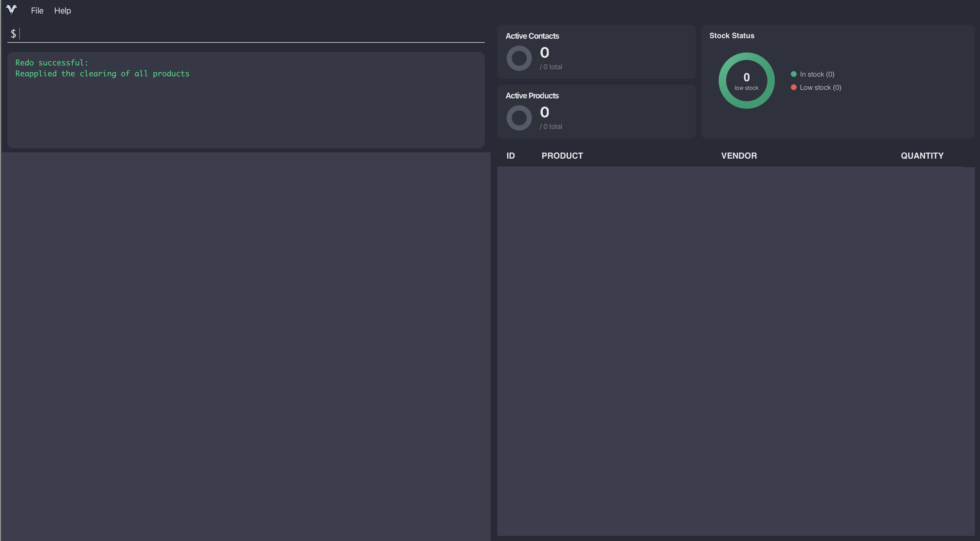
Task: Open the File menu
Action: (x=37, y=11)
